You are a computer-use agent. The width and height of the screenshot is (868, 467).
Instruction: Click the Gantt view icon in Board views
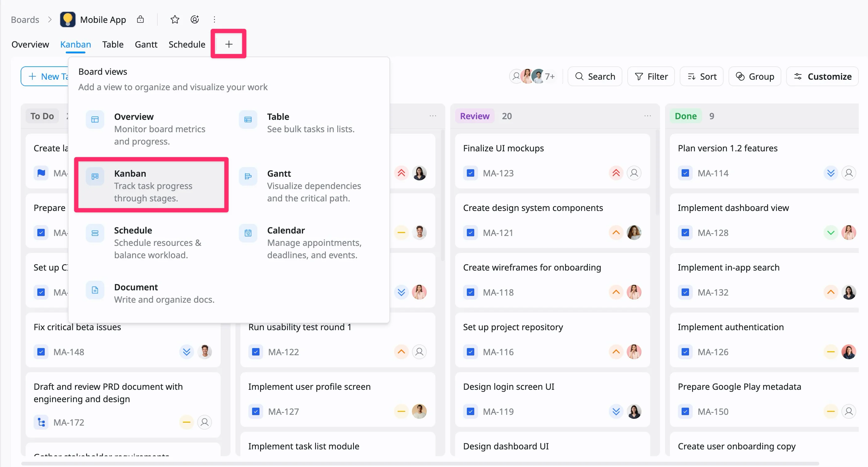248,176
